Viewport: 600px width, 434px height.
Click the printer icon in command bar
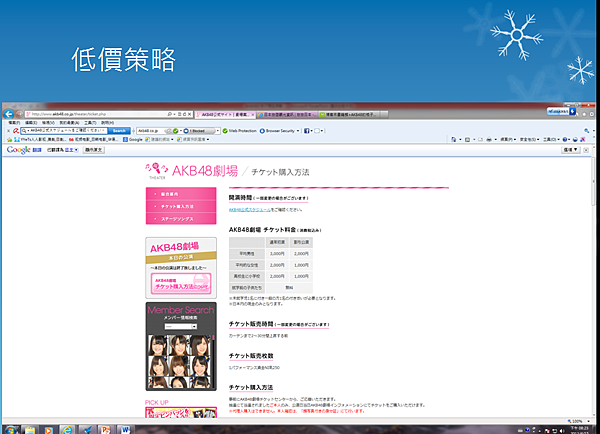[489, 140]
